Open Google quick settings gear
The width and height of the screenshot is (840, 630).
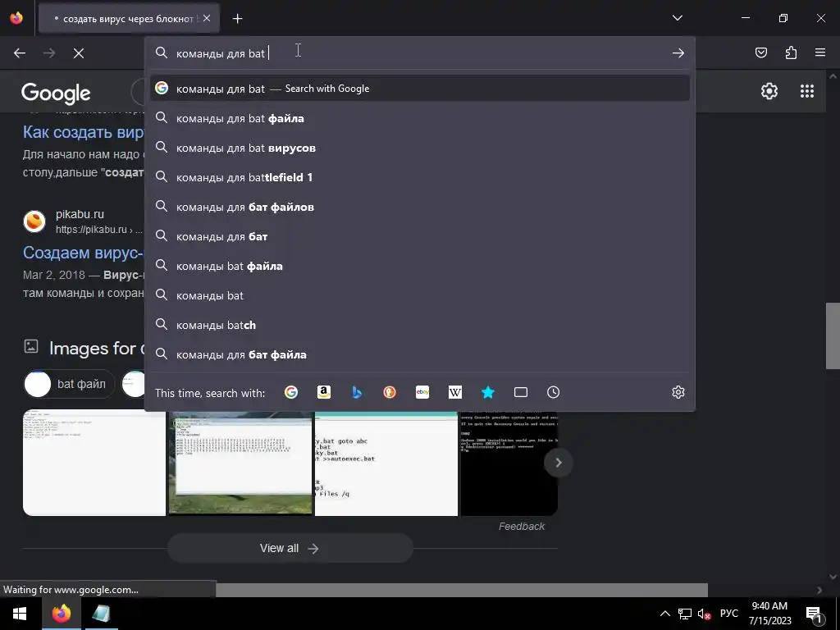pos(769,91)
